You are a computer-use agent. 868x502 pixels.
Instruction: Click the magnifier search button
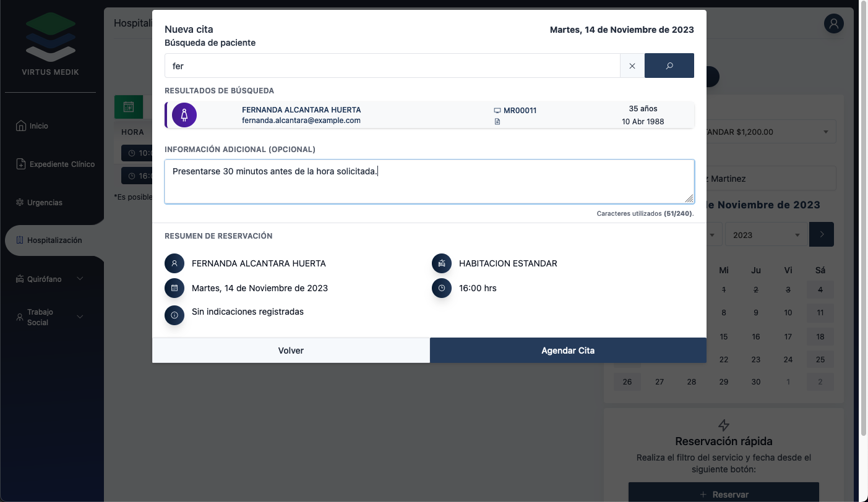669,66
